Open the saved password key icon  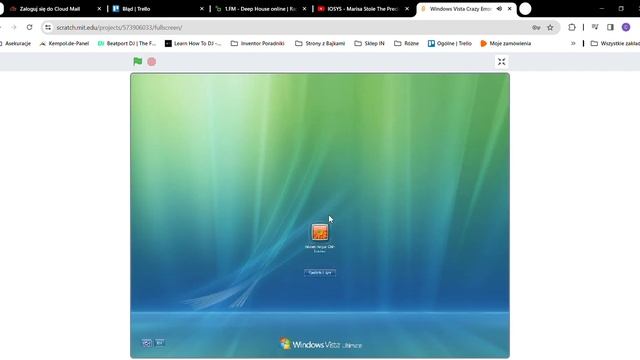click(x=536, y=27)
